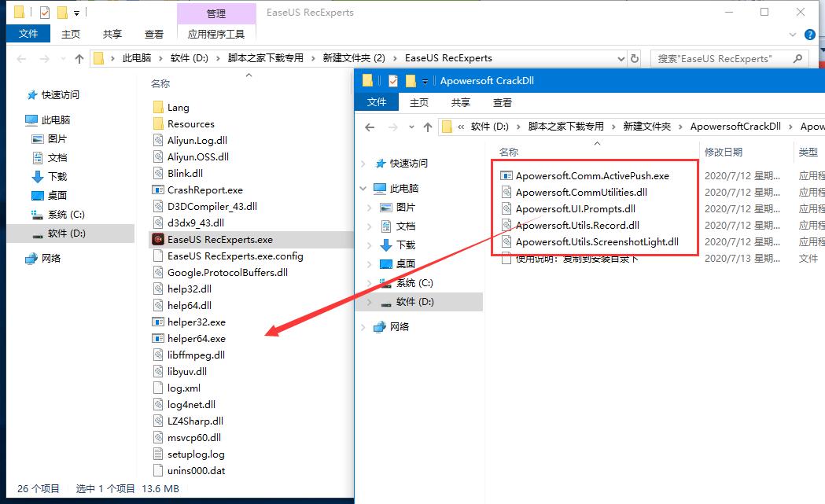Click ApowersoftCrackDll breadcrumb in address bar
Screen dimensions: 825x504
735,127
